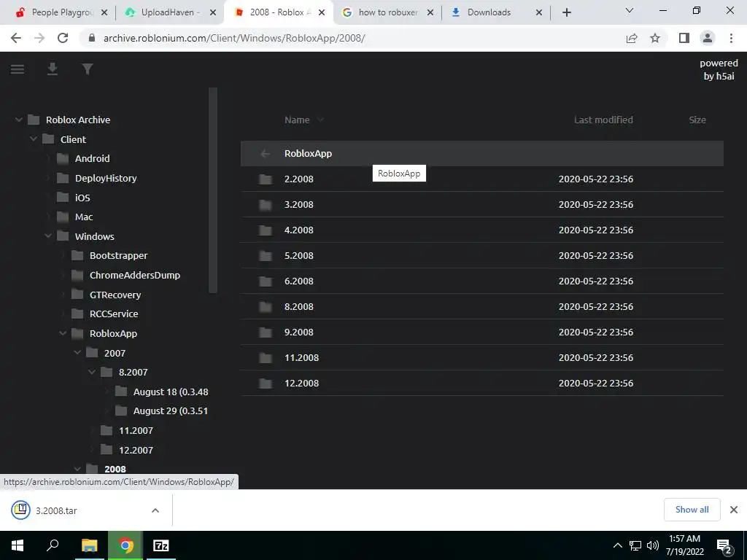Image resolution: width=747 pixels, height=560 pixels.
Task: Open options arrow for 3.2008.tar download
Action: pos(155,510)
